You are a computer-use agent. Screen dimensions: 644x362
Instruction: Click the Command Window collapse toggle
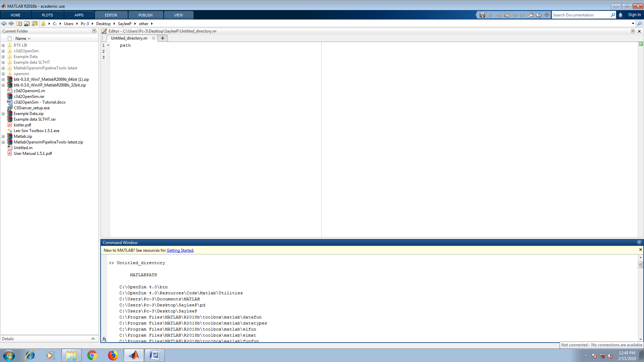click(639, 242)
